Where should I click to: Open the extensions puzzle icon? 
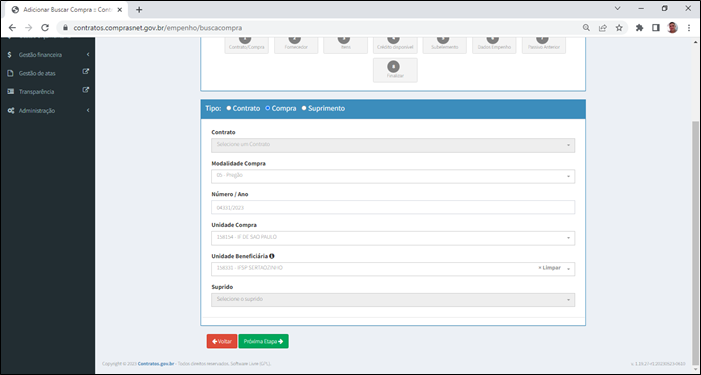pos(639,28)
